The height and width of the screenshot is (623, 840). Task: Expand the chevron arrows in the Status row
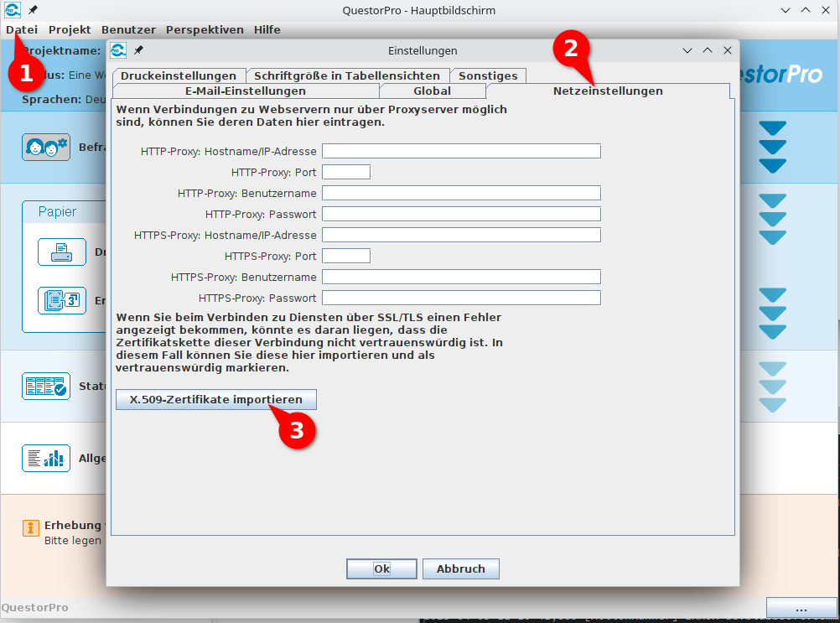tap(772, 387)
